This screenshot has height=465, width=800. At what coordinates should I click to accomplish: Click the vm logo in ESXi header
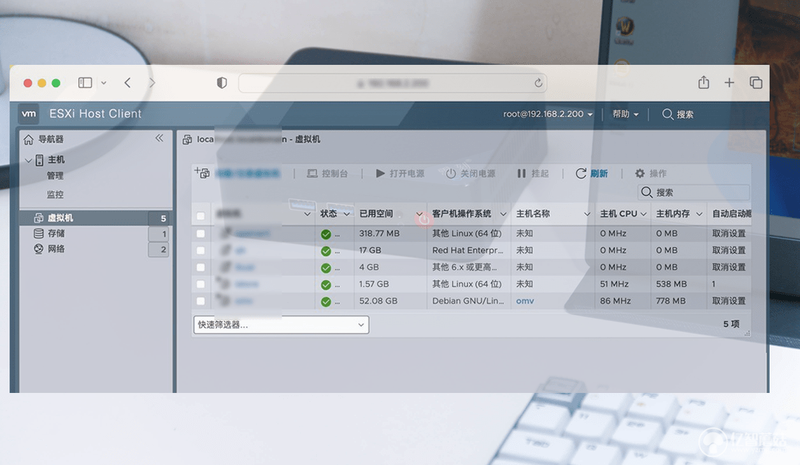tap(29, 113)
